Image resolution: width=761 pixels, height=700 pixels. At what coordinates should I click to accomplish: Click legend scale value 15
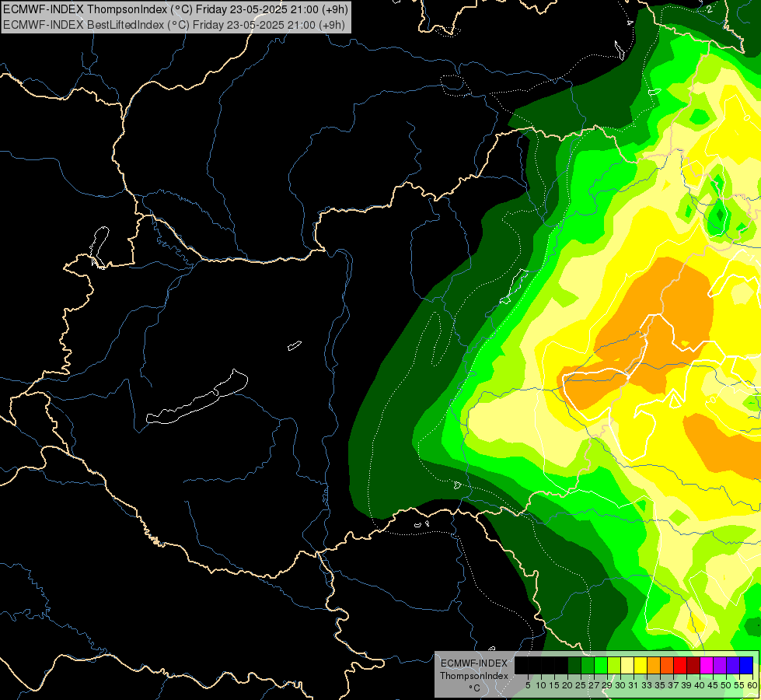click(554, 685)
